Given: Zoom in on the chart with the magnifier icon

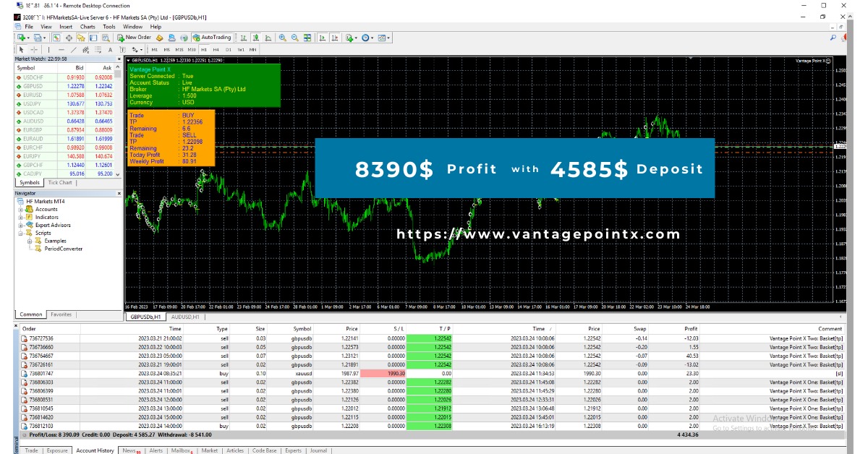Looking at the screenshot, I should (x=281, y=37).
